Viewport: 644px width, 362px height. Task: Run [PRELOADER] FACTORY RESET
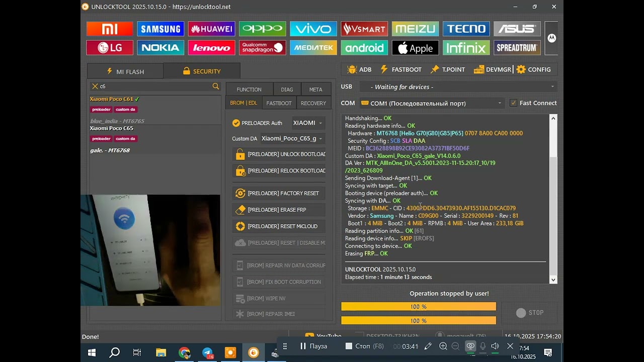pos(279,193)
